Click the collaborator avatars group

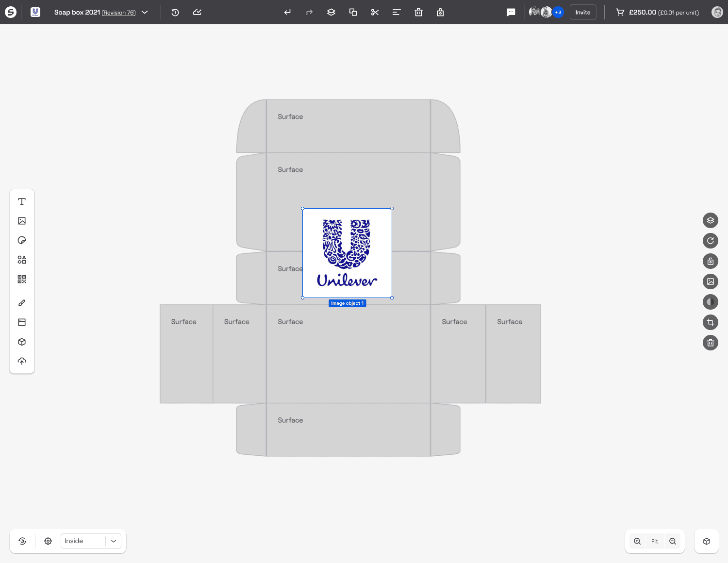click(x=546, y=12)
